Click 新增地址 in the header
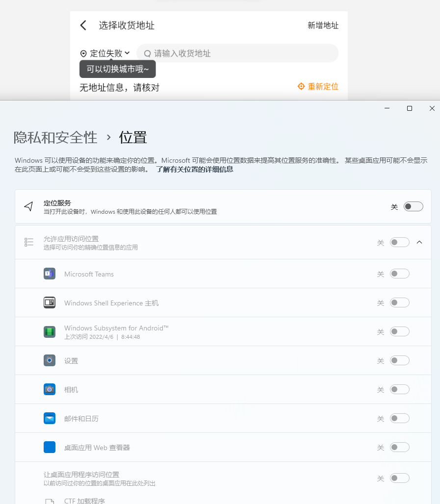Image resolution: width=440 pixels, height=504 pixels. click(x=323, y=25)
